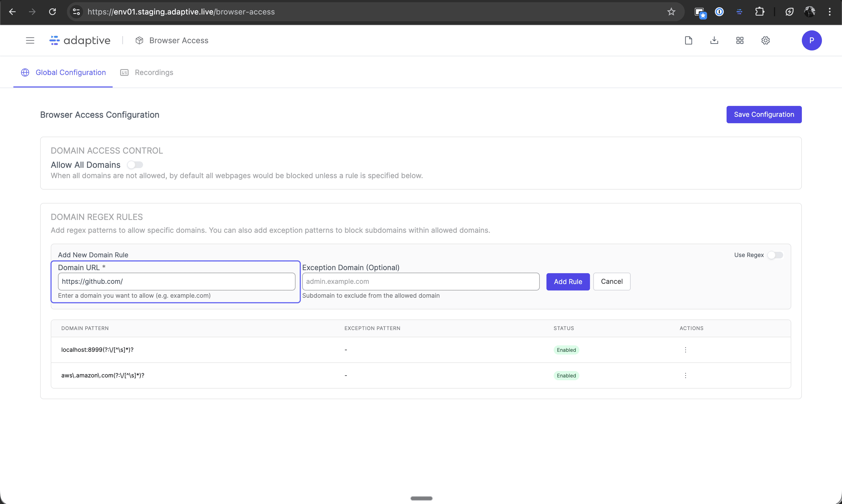Open actions menu for localhost:8999 rule
The height and width of the screenshot is (504, 842).
click(685, 350)
